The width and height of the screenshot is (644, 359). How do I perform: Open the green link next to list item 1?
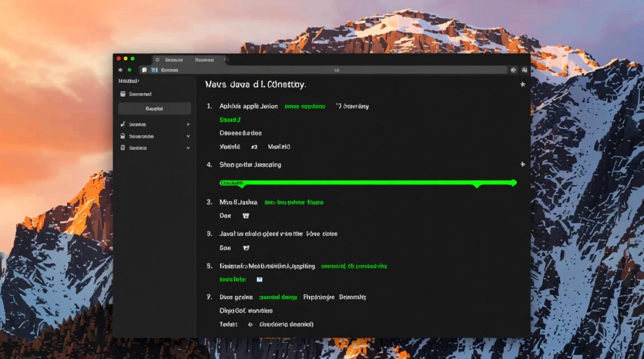[305, 106]
